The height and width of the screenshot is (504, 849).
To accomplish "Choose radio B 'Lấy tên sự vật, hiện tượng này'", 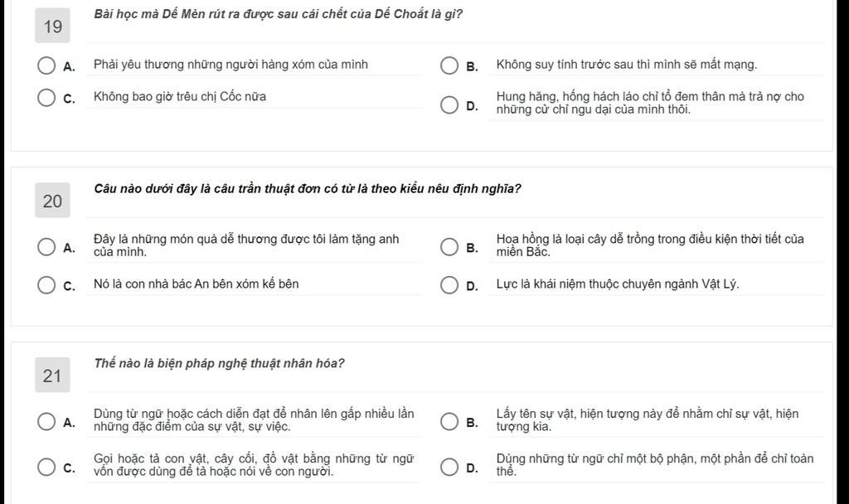I will coord(449,421).
